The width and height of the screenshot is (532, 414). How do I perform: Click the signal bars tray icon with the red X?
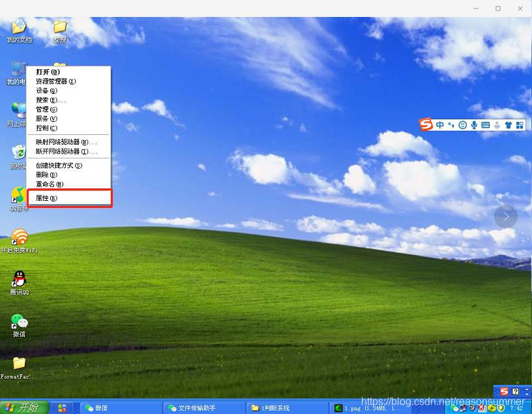tap(481, 408)
